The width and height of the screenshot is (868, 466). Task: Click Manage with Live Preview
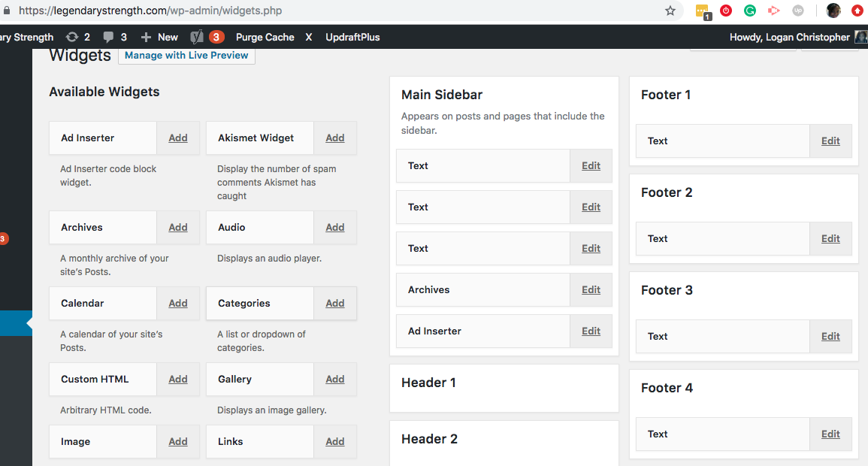[186, 56]
